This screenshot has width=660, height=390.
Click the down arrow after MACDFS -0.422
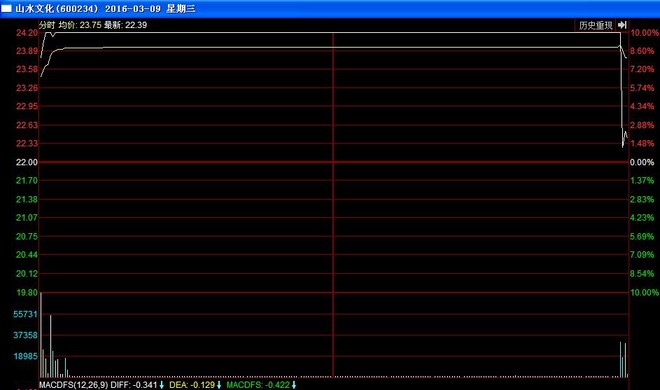click(294, 385)
